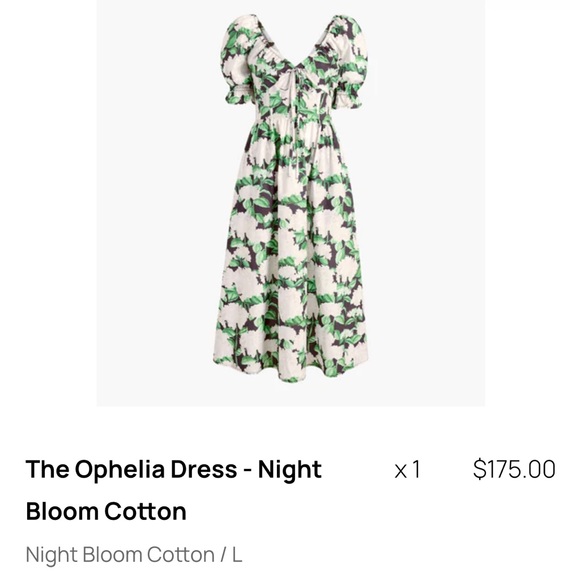The image size is (580, 580).
Task: Click the word 'Night' in the title
Action: coord(290,469)
